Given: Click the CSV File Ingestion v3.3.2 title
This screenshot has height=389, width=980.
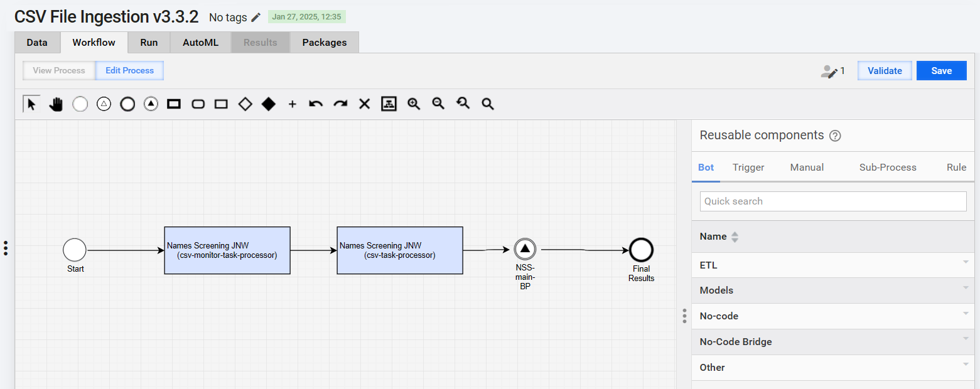Looking at the screenshot, I should click(x=107, y=16).
